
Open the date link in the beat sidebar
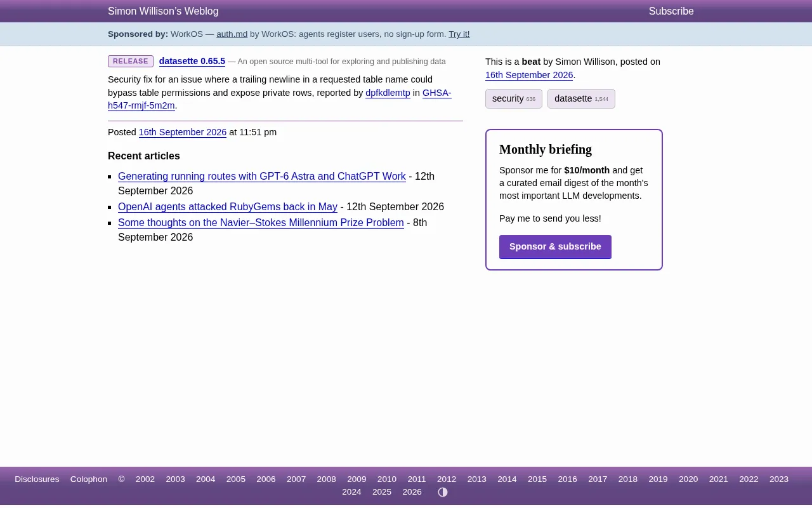(x=529, y=75)
